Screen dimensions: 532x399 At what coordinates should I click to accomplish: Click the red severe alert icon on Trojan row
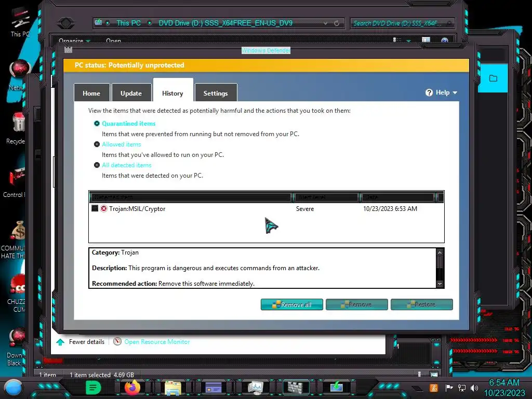pos(104,208)
